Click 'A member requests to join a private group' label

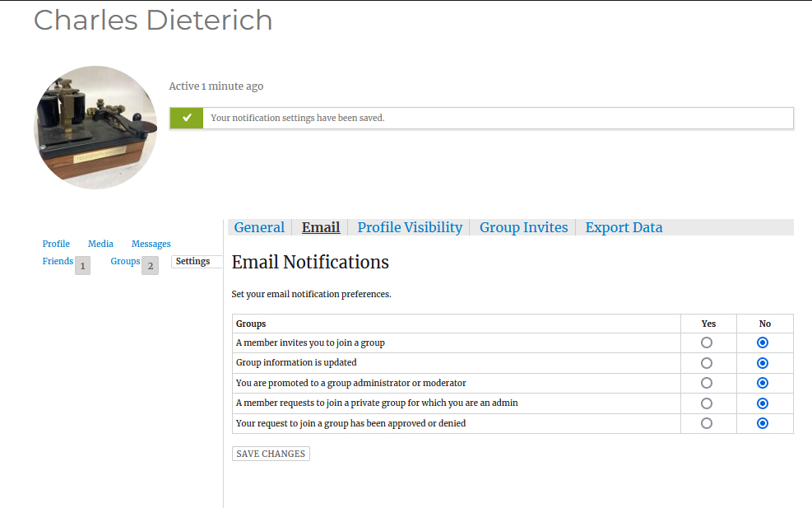[x=377, y=403]
